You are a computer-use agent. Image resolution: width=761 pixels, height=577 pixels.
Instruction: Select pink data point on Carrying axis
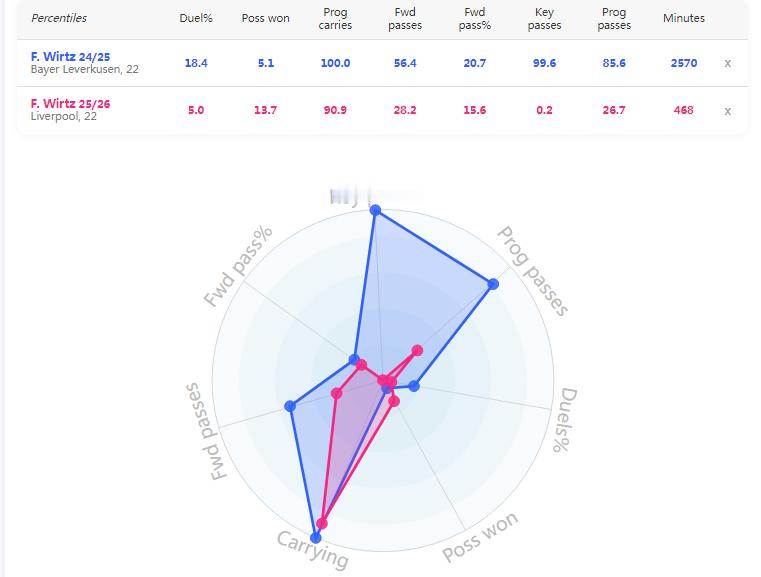click(x=322, y=523)
